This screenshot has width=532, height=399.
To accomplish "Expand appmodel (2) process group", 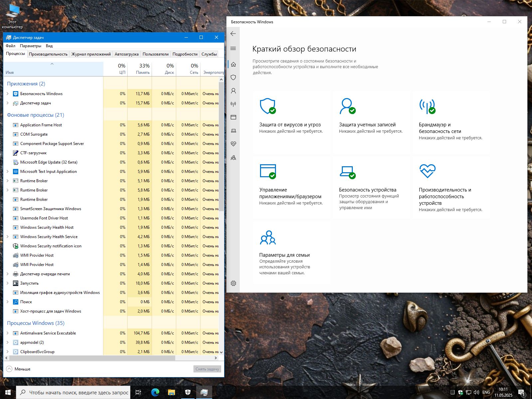I will click(x=8, y=342).
